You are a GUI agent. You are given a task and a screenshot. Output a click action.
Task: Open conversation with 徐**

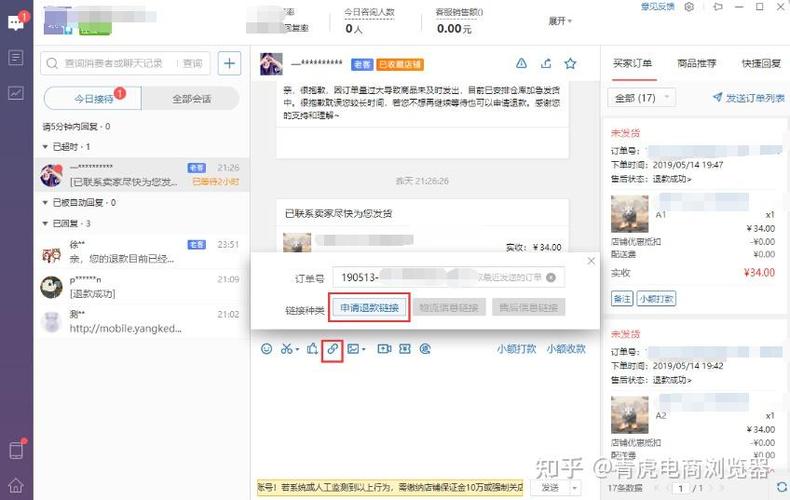142,252
